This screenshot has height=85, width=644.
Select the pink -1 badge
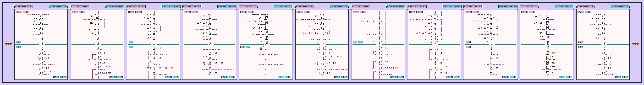[x=242, y=47]
